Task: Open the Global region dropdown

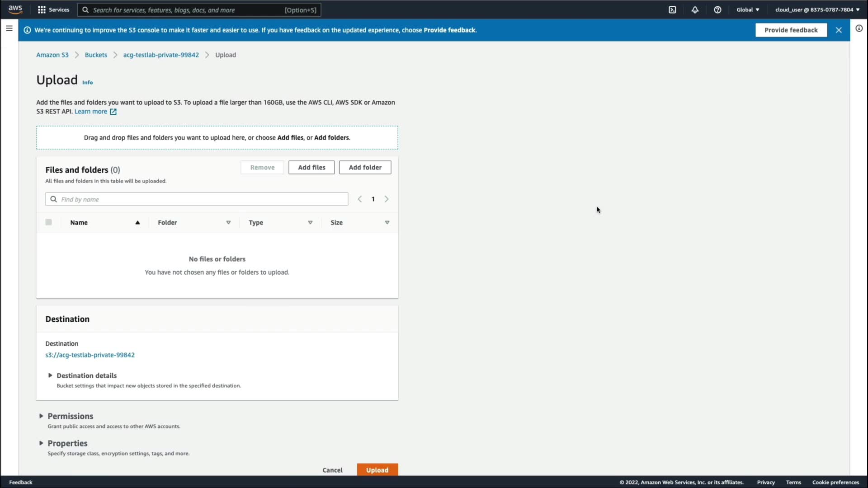Action: pos(748,9)
